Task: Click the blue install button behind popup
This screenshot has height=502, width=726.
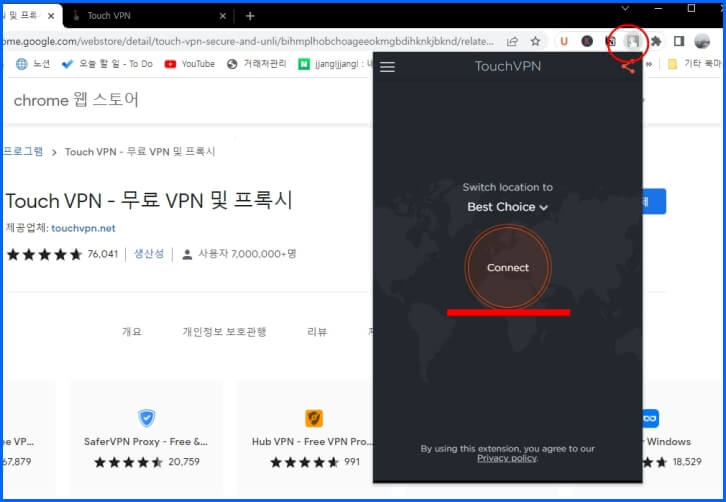Action: tap(654, 201)
